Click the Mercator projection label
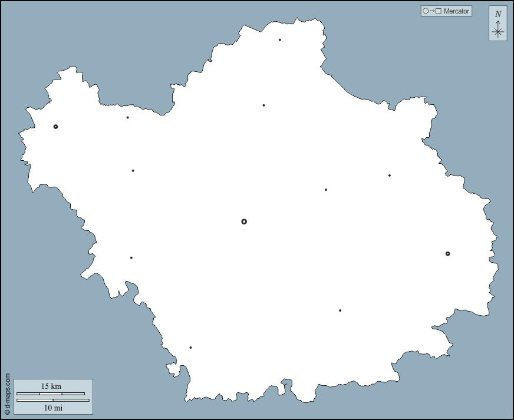Image resolution: width=514 pixels, height=420 pixels. click(x=456, y=11)
